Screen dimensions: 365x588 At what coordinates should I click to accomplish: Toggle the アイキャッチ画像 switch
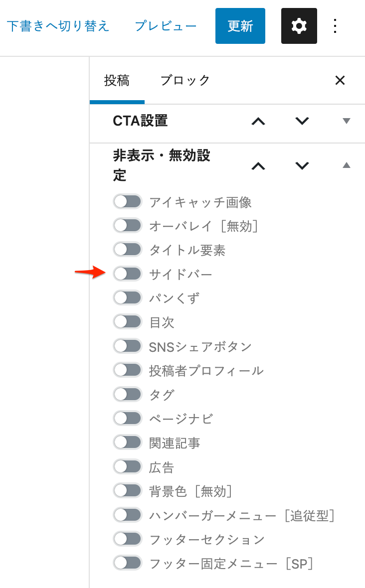click(x=128, y=202)
